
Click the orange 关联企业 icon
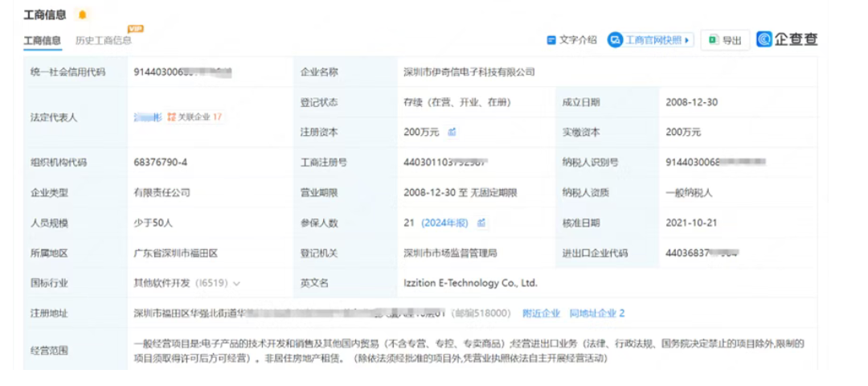pyautogui.click(x=171, y=117)
